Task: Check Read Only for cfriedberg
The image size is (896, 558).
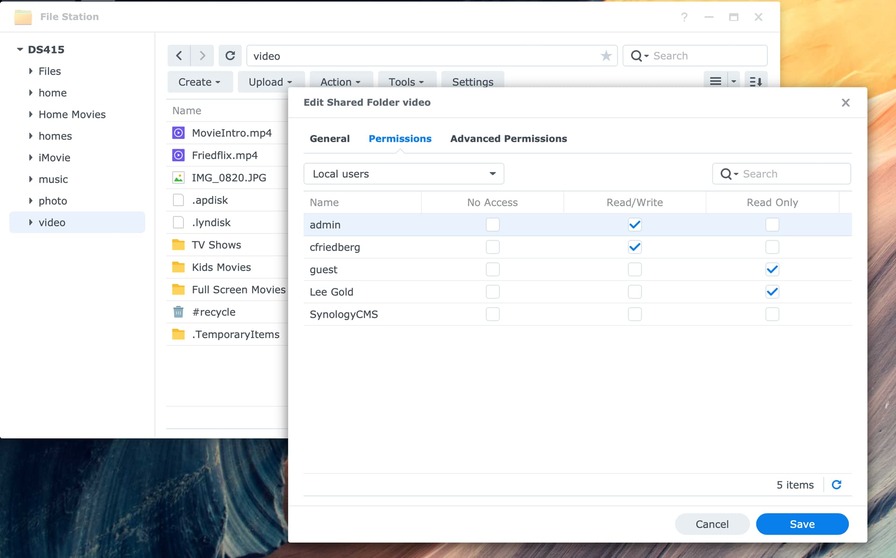Action: pos(772,247)
